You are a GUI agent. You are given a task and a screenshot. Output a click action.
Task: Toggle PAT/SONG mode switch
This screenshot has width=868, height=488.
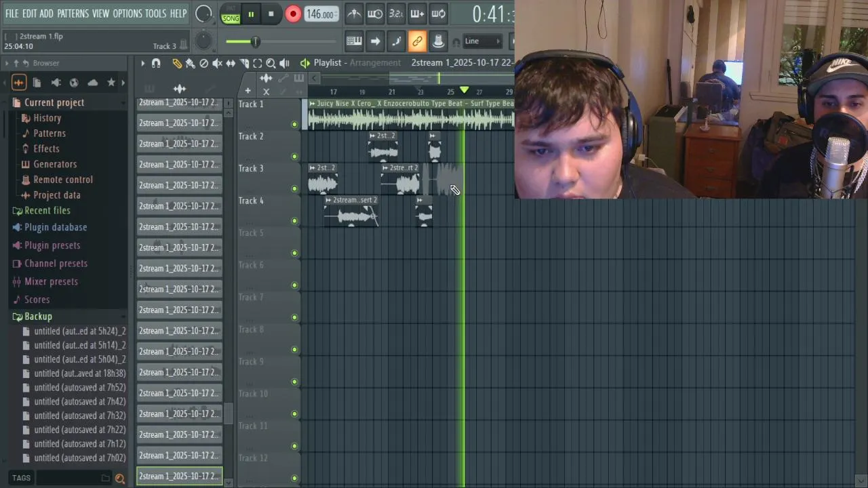point(231,14)
